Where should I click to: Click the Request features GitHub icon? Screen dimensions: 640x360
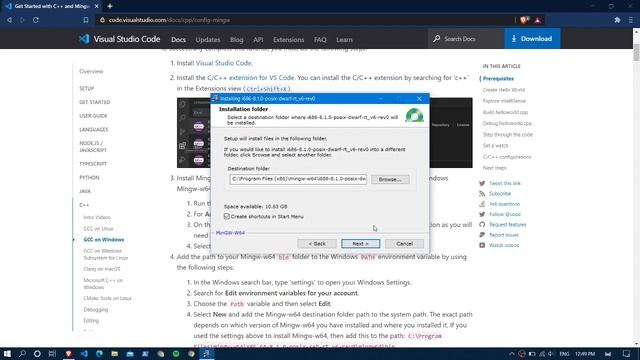(482, 225)
